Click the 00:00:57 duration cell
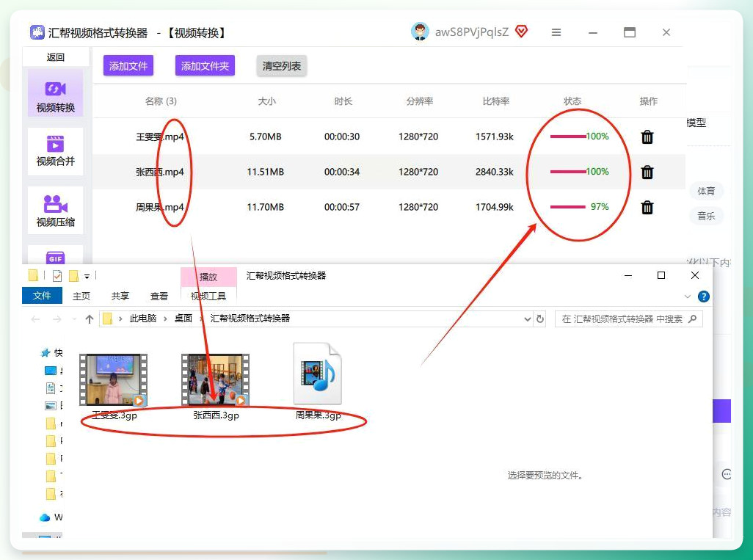The height and width of the screenshot is (560, 753). (x=342, y=207)
